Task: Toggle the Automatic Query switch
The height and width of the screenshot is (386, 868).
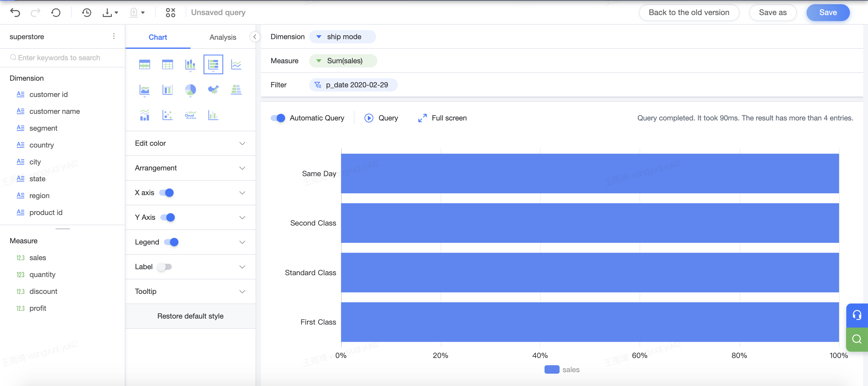Action: pos(278,118)
